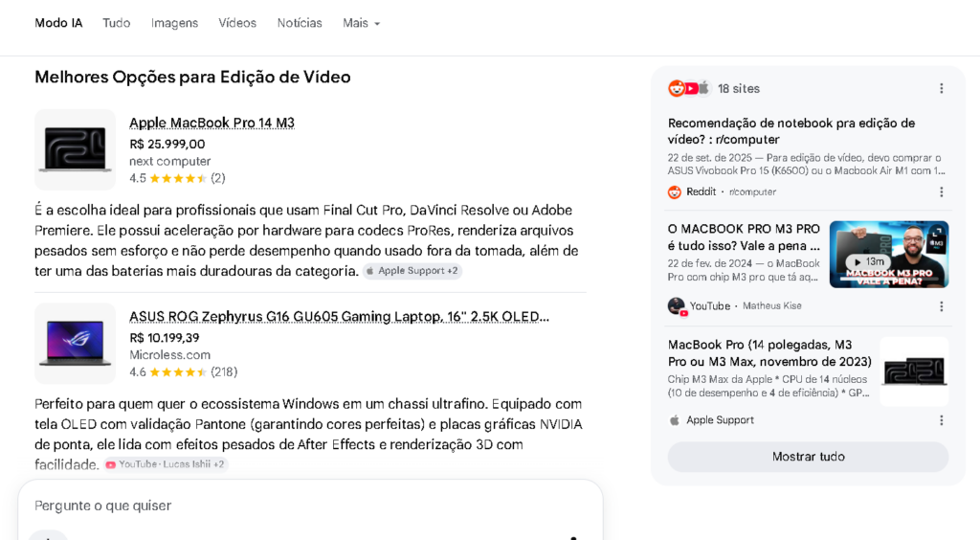
Task: Click the Mostrar tudo button
Action: tap(808, 457)
